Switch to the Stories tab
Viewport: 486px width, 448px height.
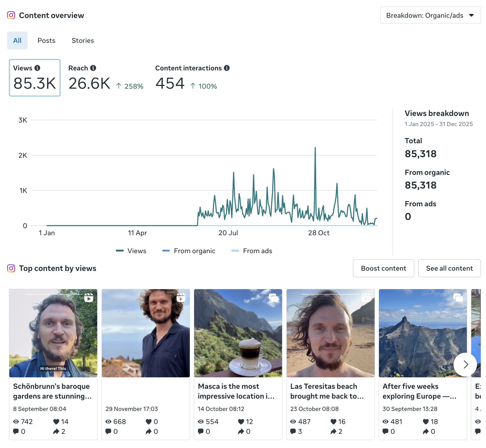tap(83, 41)
